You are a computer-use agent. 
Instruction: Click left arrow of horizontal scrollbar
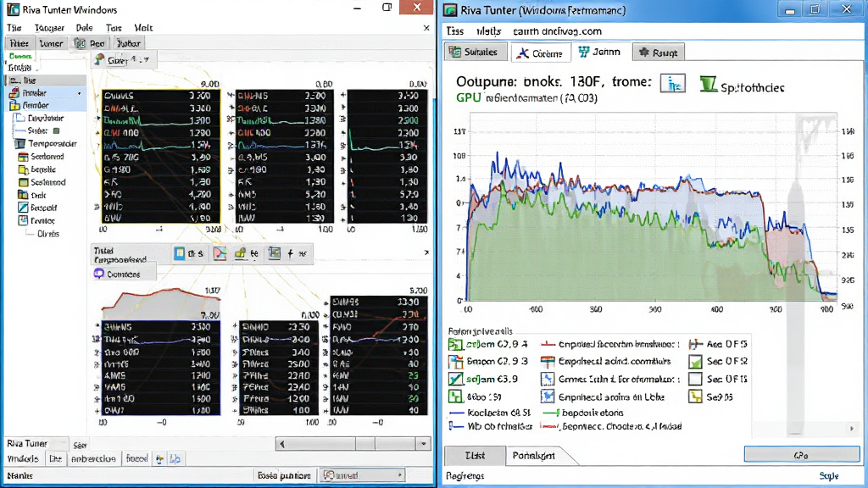coord(282,444)
